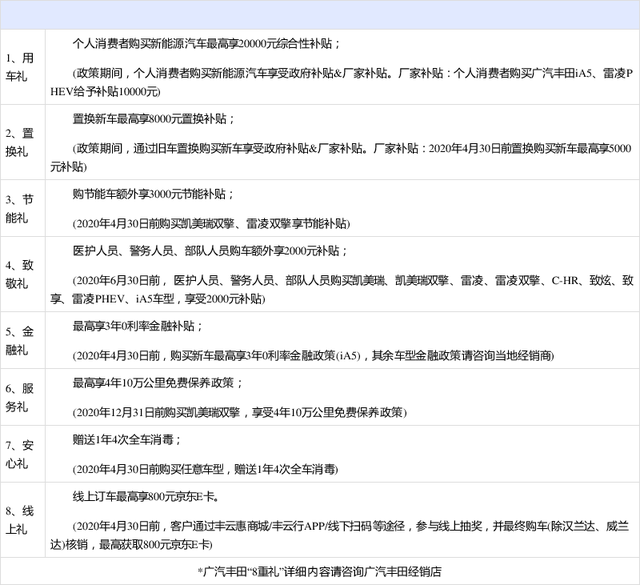Click the '3、节能礼' label cell
This screenshot has height=585, width=640.
[x=20, y=207]
